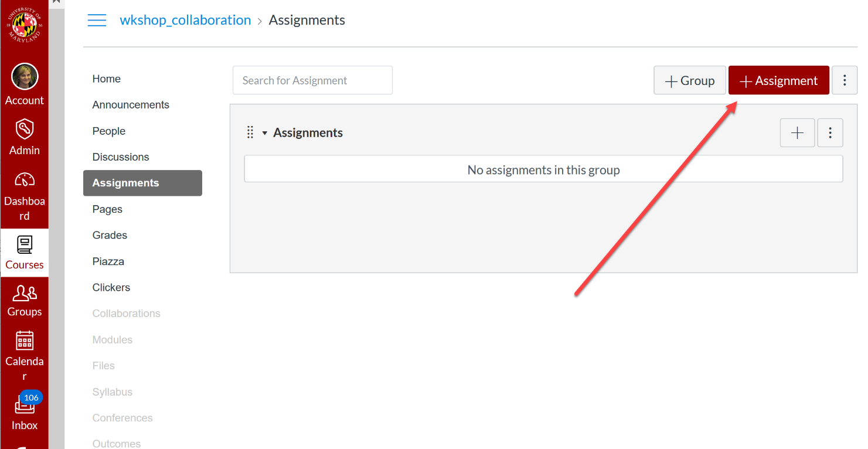Open the hamburger course navigation menu
This screenshot has width=868, height=449.
[x=97, y=21]
